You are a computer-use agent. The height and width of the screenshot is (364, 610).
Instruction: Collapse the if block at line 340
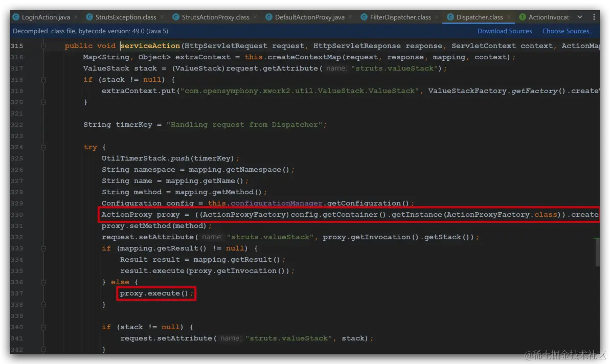43,327
